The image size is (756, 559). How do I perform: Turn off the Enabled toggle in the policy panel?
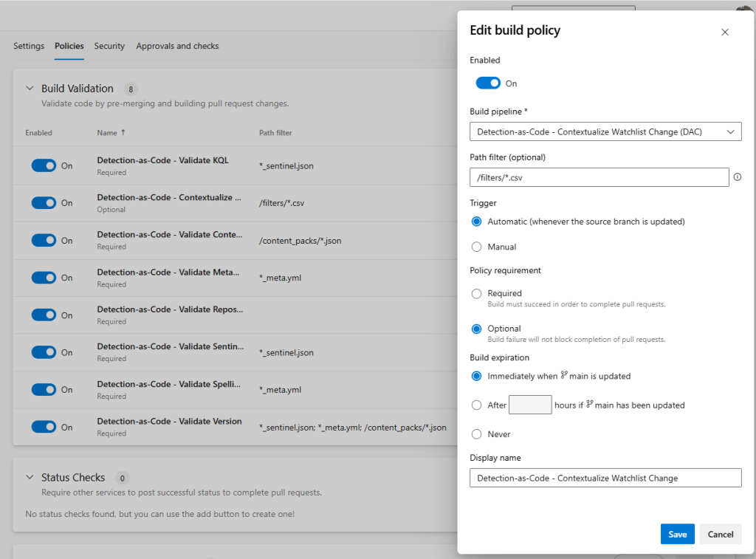pyautogui.click(x=488, y=83)
